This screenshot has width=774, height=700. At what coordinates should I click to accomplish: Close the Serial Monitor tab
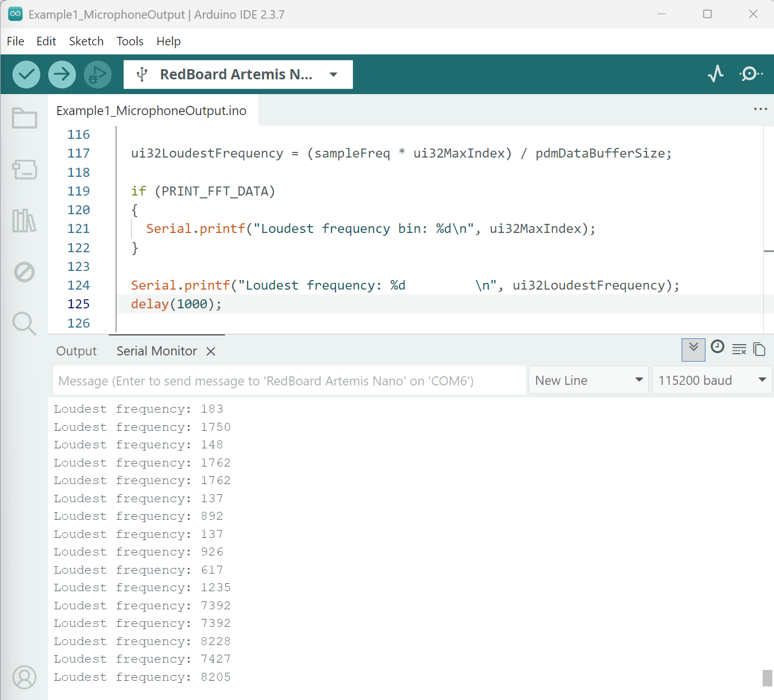pyautogui.click(x=211, y=351)
